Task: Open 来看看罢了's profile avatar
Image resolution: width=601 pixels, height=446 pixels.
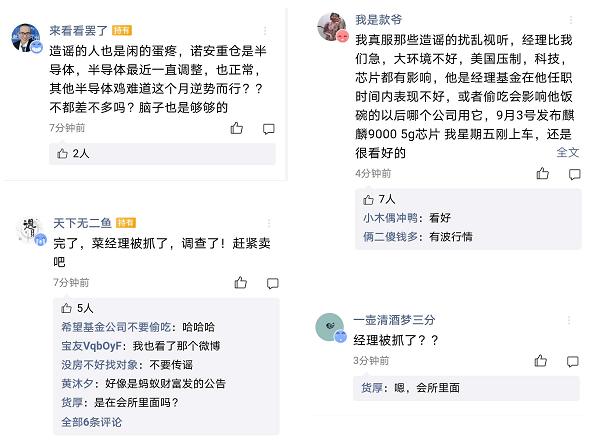Action: (x=25, y=38)
